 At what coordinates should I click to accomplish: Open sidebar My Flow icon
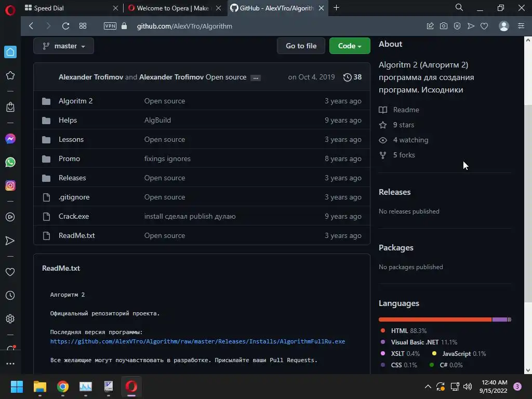10,241
